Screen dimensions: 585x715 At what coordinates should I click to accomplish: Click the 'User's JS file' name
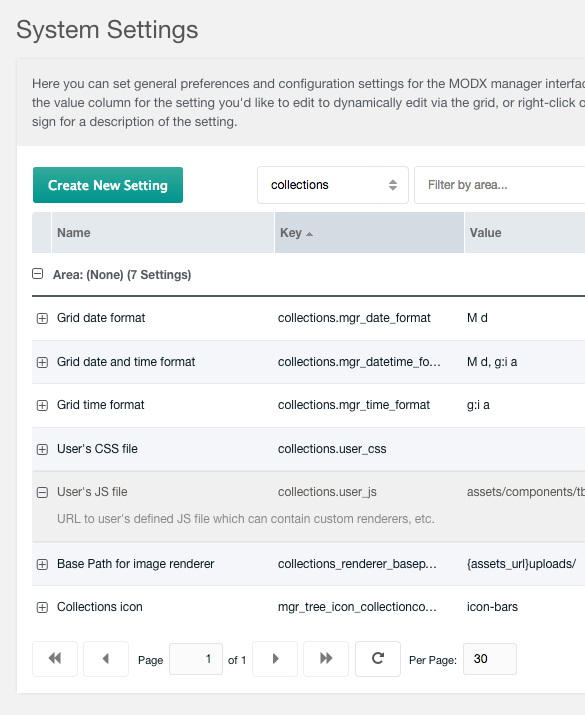92,492
